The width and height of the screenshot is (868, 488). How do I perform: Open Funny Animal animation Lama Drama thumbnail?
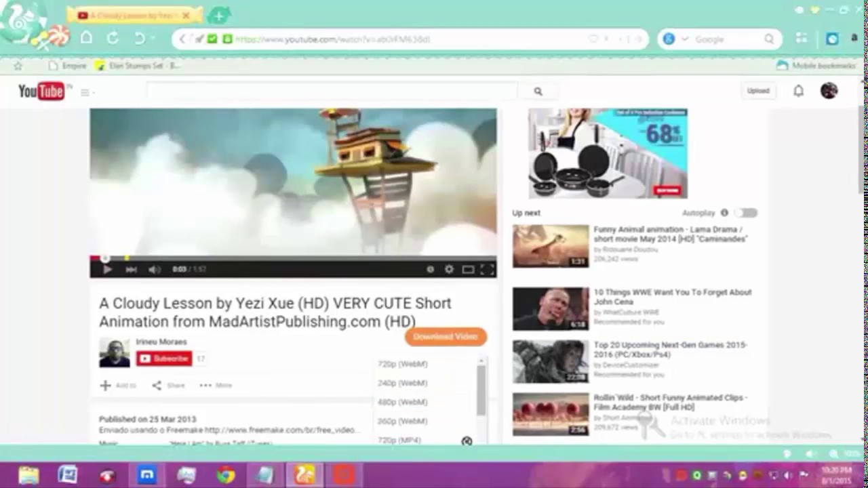(x=551, y=246)
